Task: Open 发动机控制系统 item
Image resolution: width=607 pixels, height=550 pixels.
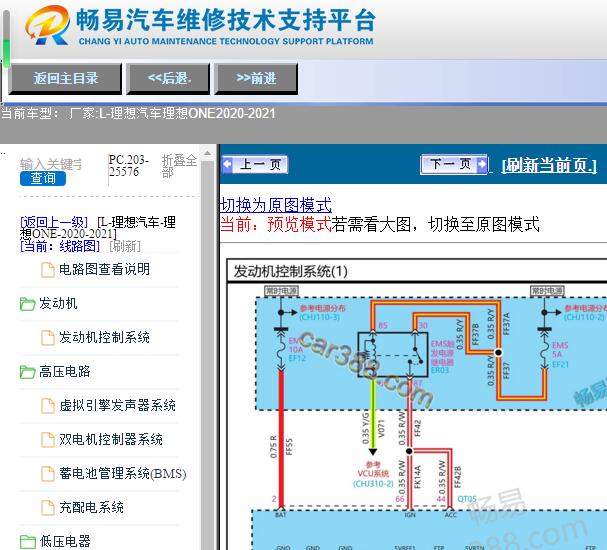Action: pyautogui.click(x=105, y=338)
